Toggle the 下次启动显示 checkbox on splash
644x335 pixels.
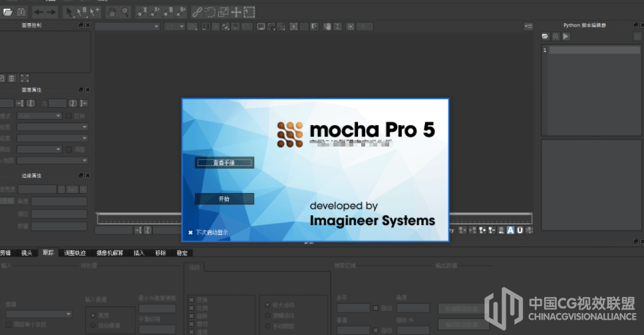click(x=190, y=232)
